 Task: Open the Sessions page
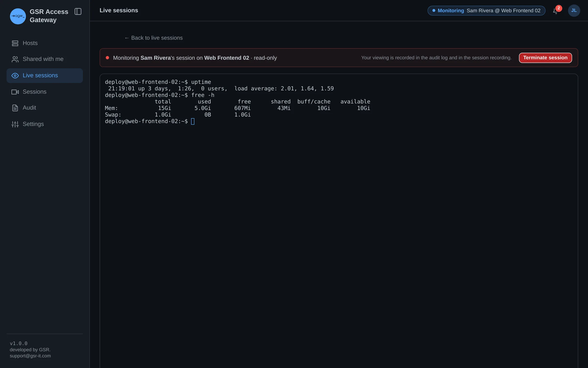point(45,92)
